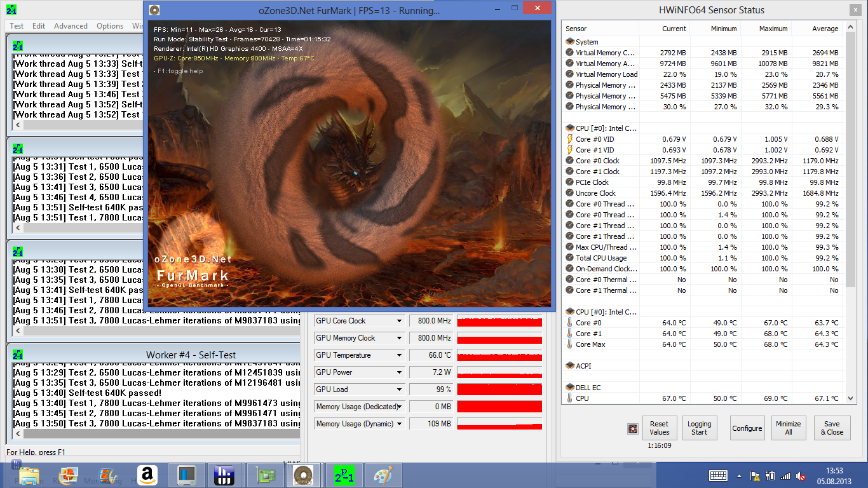Open Action Center flag icon in tray
Screen dimensions: 868x488
[756, 475]
